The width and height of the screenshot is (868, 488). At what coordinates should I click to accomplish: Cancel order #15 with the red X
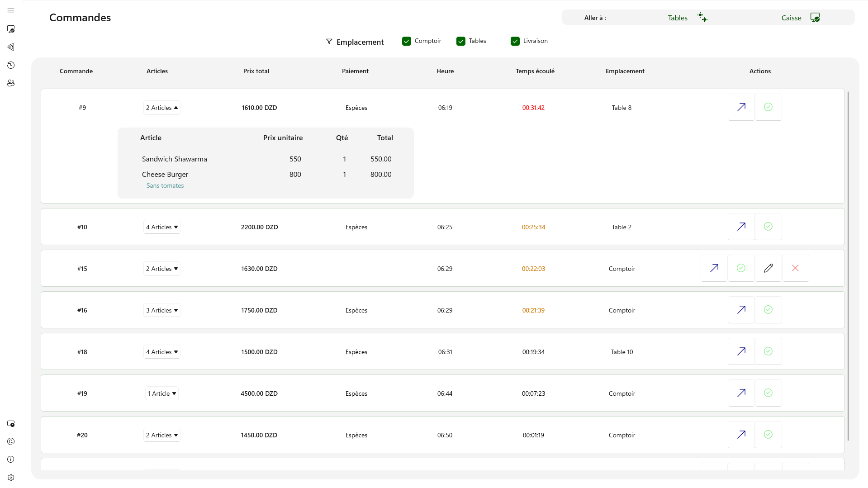(x=795, y=268)
